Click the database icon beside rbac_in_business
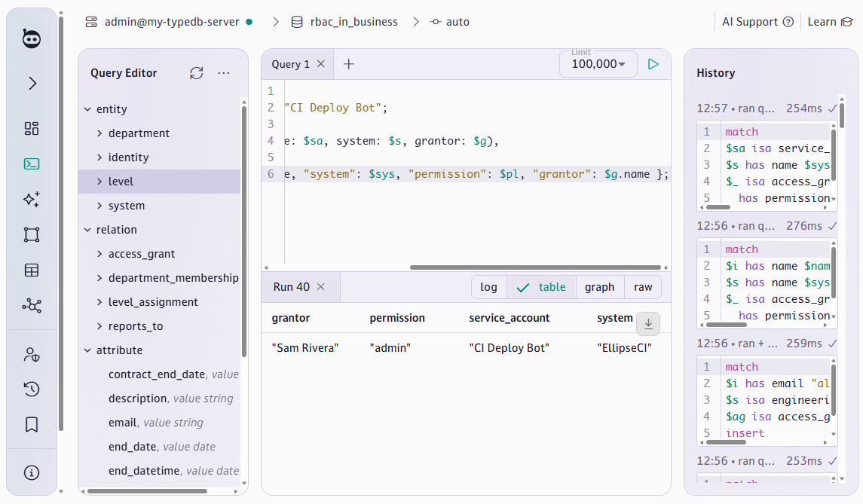863x504 pixels. (297, 22)
